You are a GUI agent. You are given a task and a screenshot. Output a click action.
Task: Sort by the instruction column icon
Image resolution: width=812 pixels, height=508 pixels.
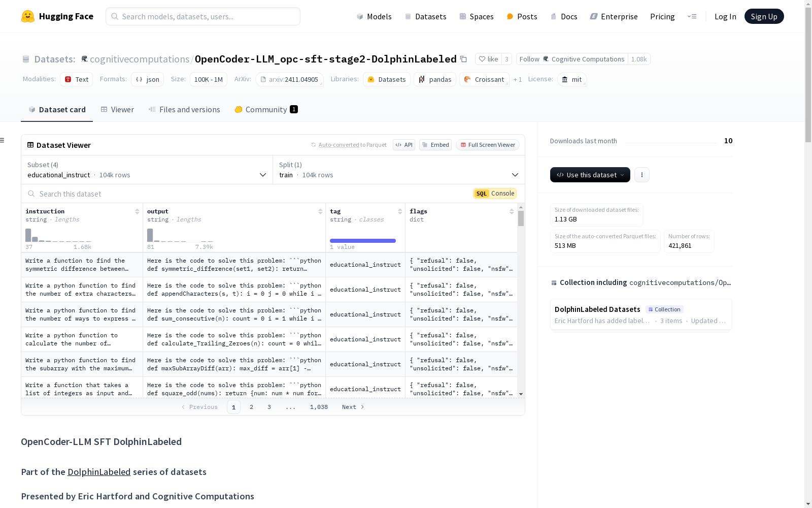pyautogui.click(x=137, y=211)
